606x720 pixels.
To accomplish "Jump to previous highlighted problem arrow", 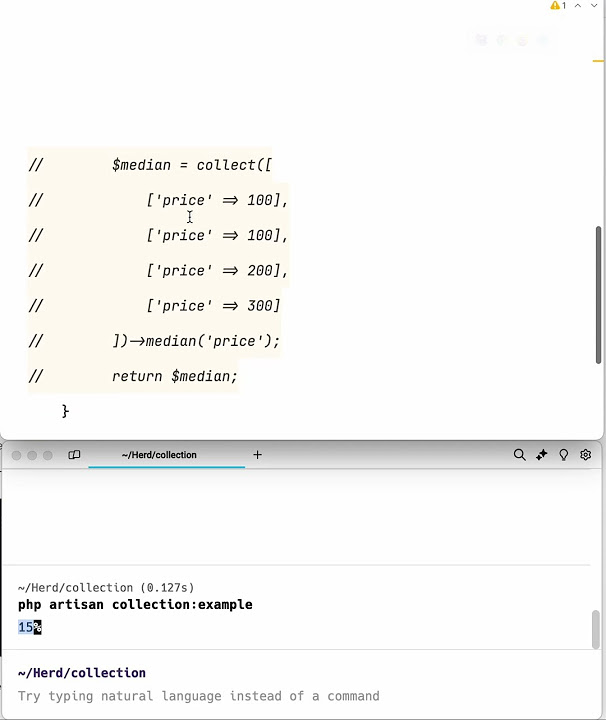I will pos(577,6).
